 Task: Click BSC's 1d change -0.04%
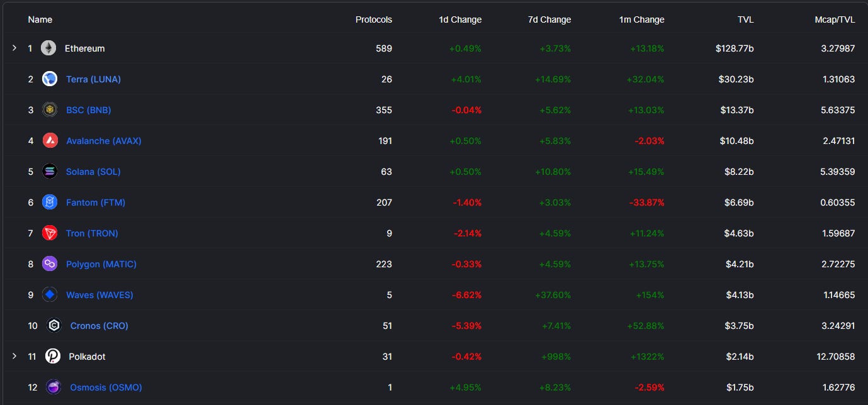click(466, 110)
